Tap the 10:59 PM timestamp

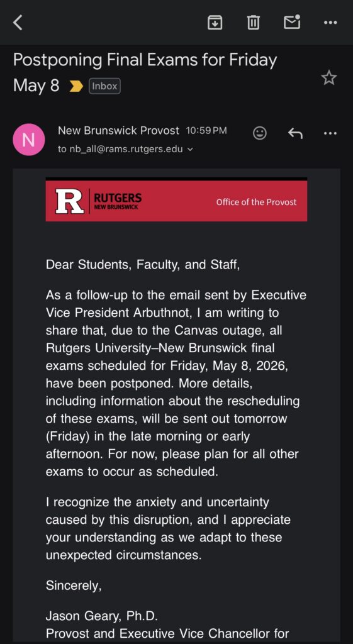[206, 131]
